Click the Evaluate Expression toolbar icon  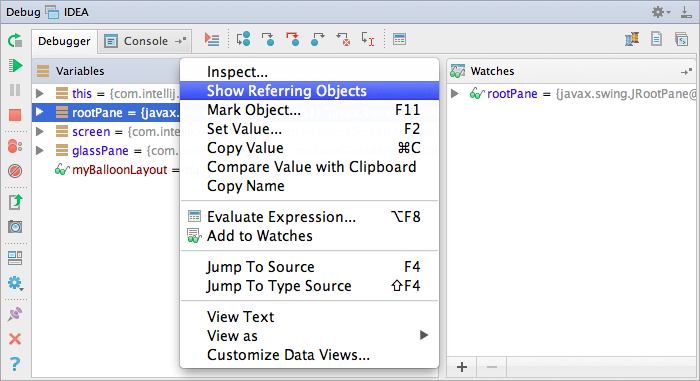pyautogui.click(x=400, y=39)
